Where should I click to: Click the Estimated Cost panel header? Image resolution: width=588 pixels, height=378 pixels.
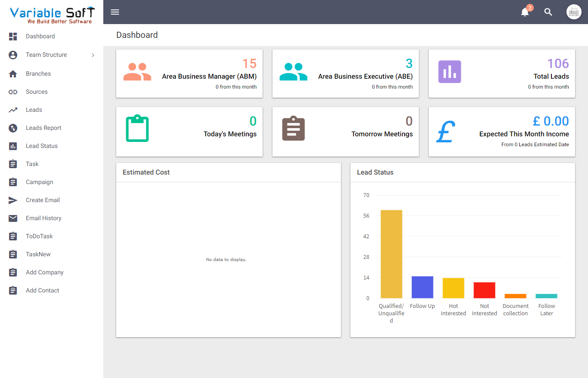(146, 172)
